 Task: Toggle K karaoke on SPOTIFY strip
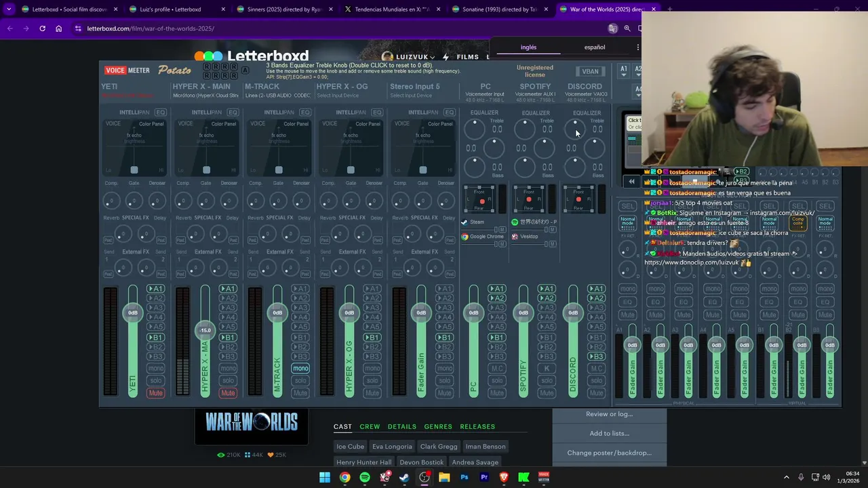(547, 369)
